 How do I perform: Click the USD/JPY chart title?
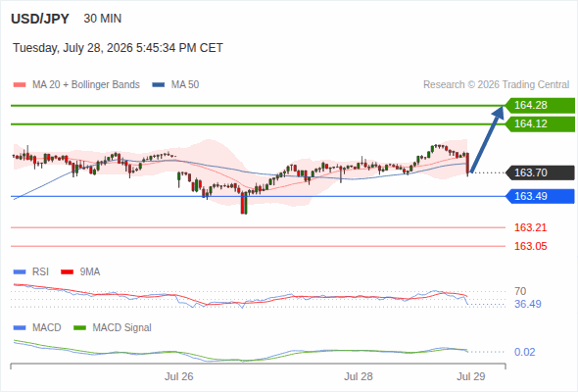point(40,19)
